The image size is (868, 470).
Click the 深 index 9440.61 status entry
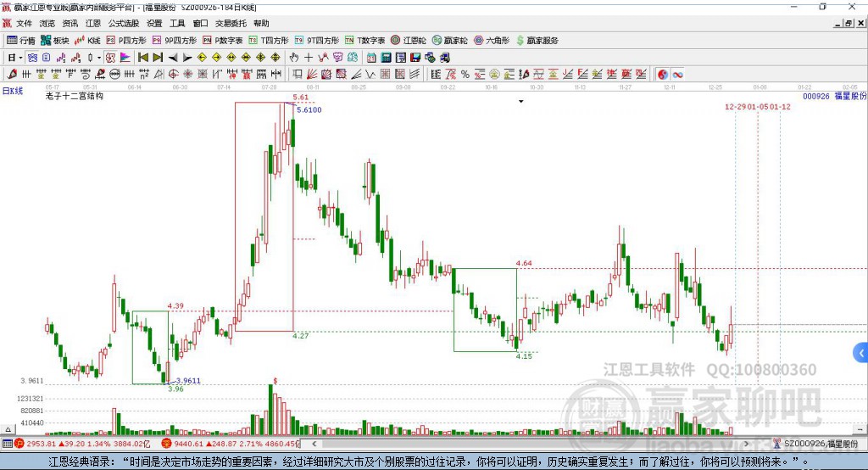click(x=230, y=444)
